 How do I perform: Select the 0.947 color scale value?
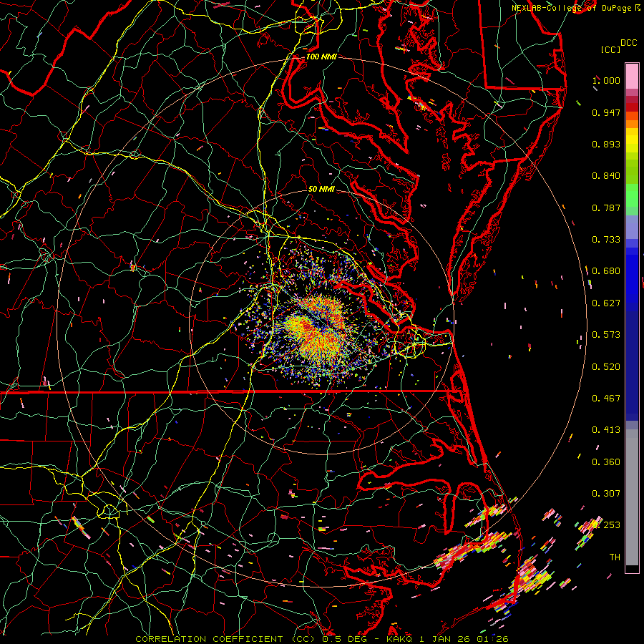click(606, 112)
